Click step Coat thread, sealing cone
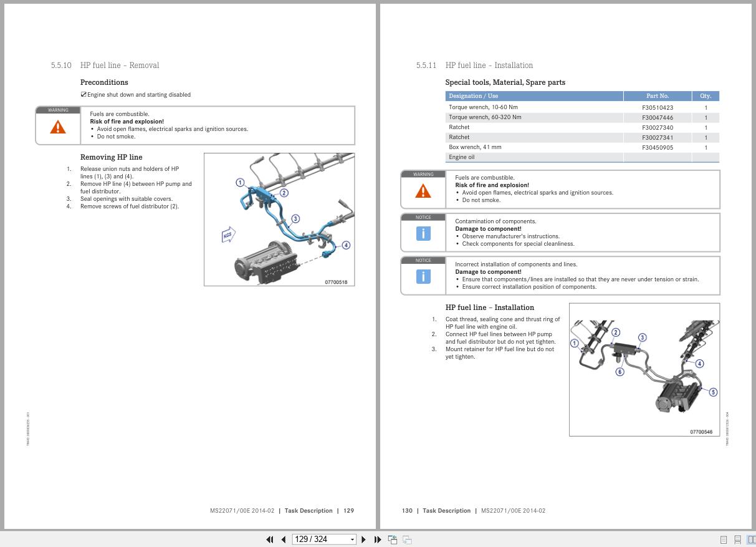 (x=502, y=323)
